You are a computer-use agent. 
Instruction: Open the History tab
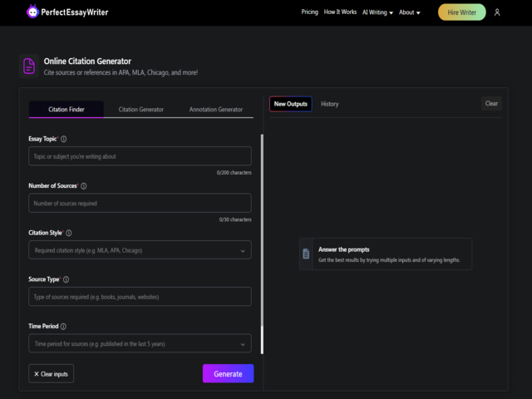(329, 104)
